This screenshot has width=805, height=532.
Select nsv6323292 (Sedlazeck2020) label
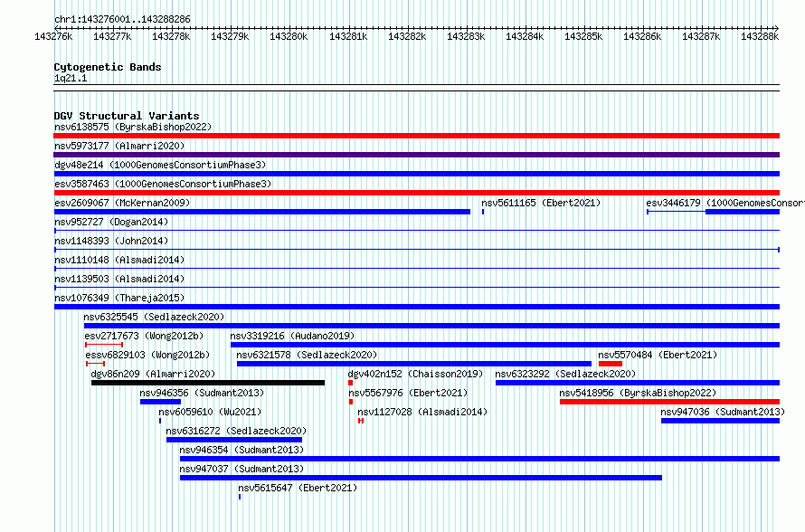pyautogui.click(x=565, y=374)
